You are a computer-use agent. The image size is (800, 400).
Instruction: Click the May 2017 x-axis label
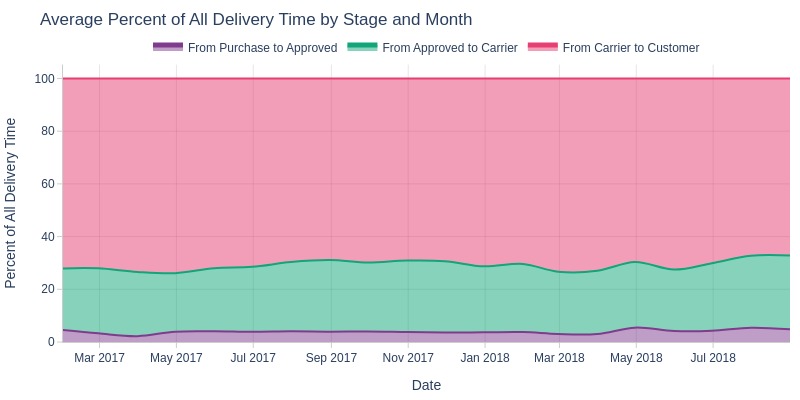(x=176, y=358)
